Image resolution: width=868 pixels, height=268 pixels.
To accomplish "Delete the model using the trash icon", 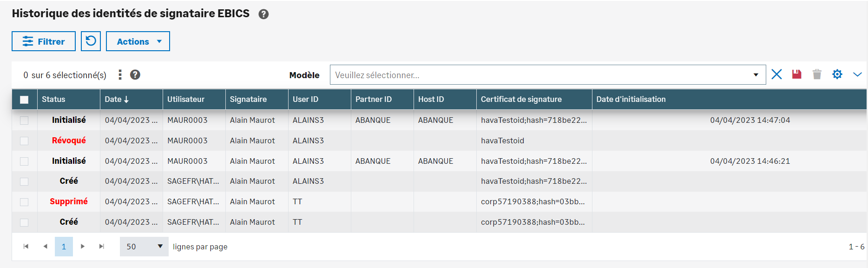I will (x=817, y=74).
